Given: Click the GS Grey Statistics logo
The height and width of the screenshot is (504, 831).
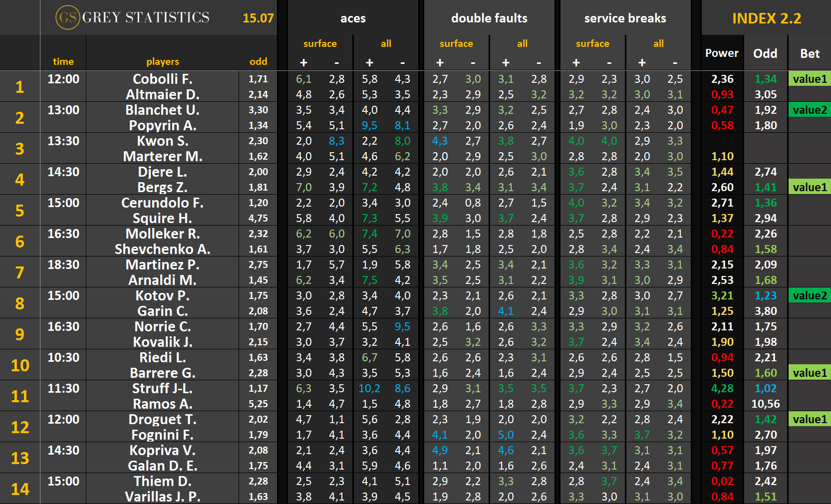Looking at the screenshot, I should click(132, 17).
